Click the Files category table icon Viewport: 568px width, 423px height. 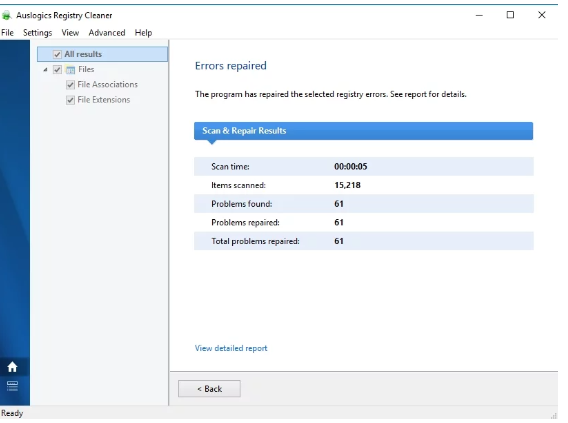pyautogui.click(x=71, y=70)
